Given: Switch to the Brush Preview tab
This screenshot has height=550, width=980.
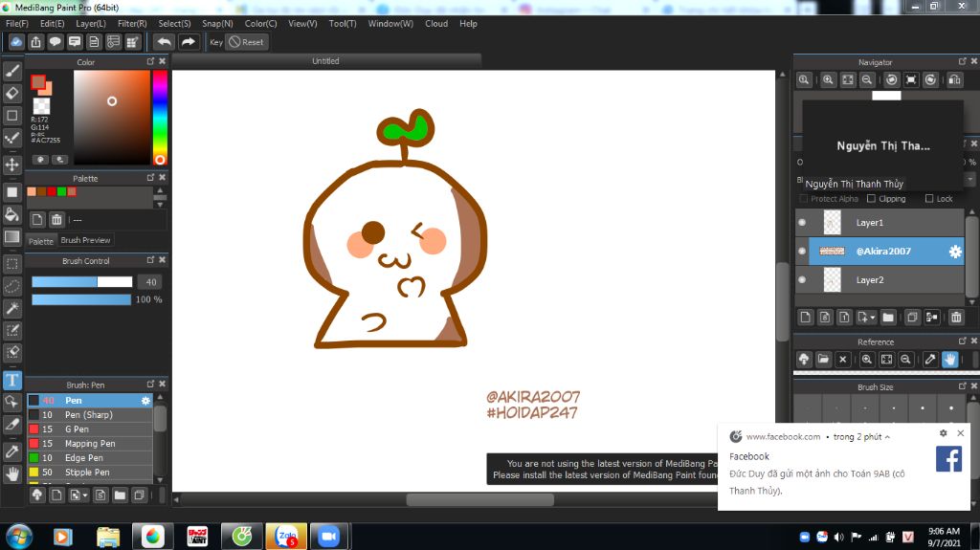Looking at the screenshot, I should click(x=86, y=240).
